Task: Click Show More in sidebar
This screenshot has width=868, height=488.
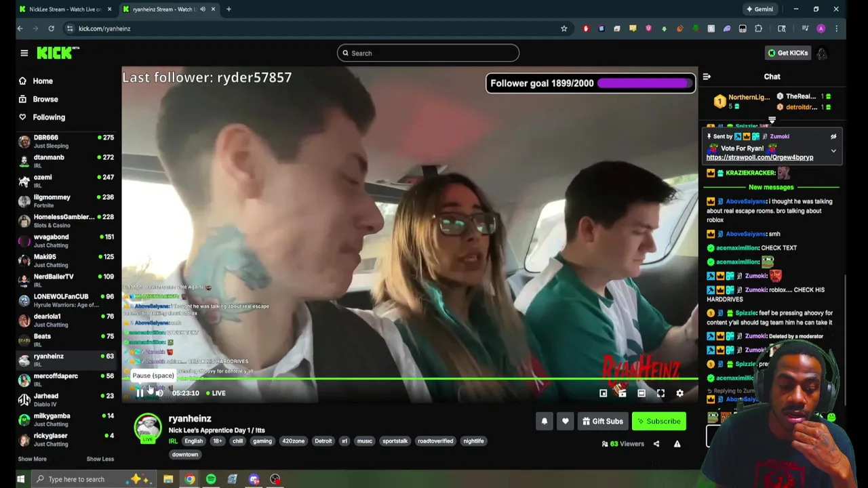Action: click(x=32, y=459)
